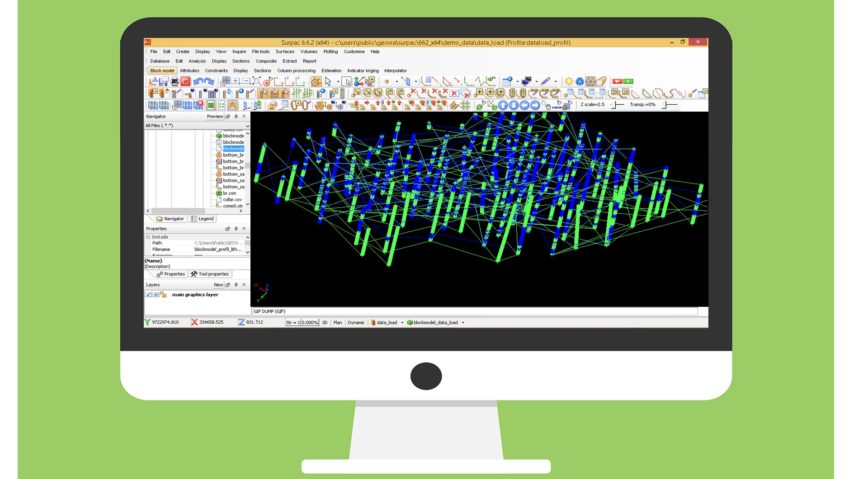
Task: Open the All Files filter dropdown
Action: (x=247, y=126)
